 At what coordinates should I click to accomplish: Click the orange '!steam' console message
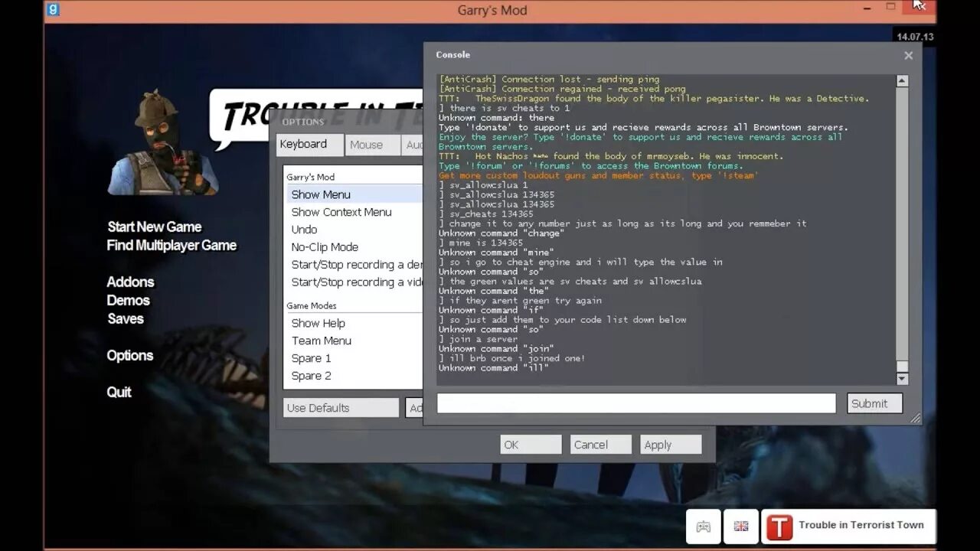coord(599,175)
